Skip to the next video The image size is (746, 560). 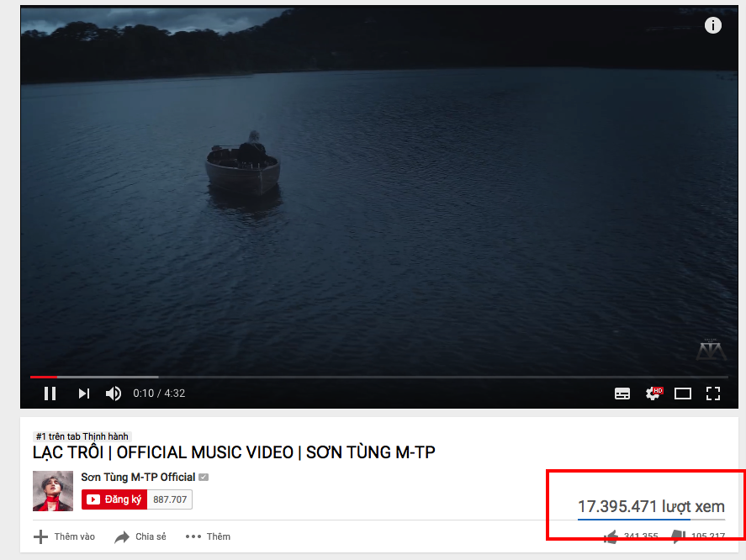click(84, 394)
